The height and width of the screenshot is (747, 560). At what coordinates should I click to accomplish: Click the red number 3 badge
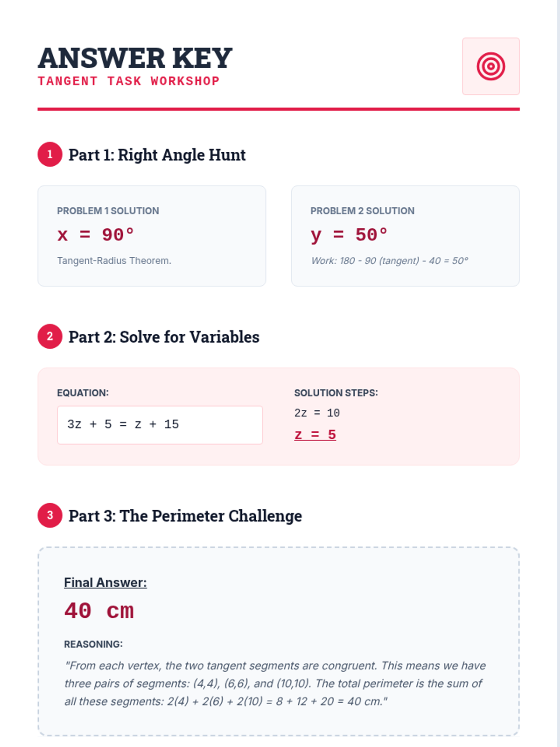(x=50, y=515)
